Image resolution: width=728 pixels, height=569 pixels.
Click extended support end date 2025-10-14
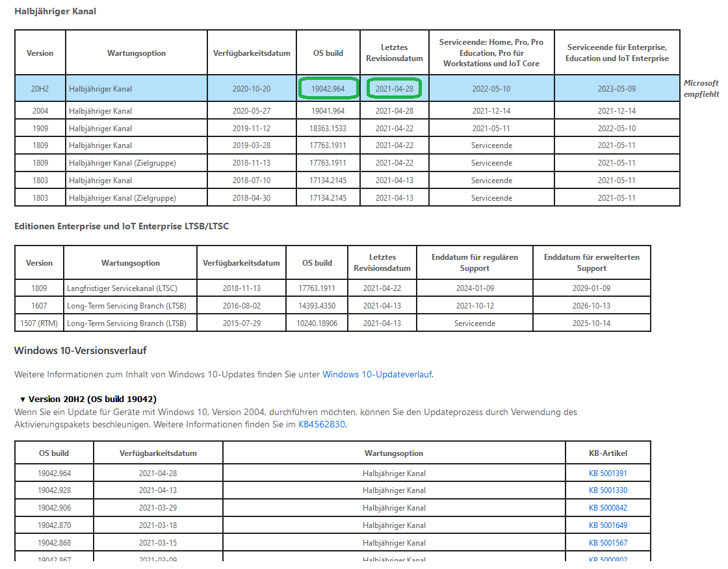(591, 323)
